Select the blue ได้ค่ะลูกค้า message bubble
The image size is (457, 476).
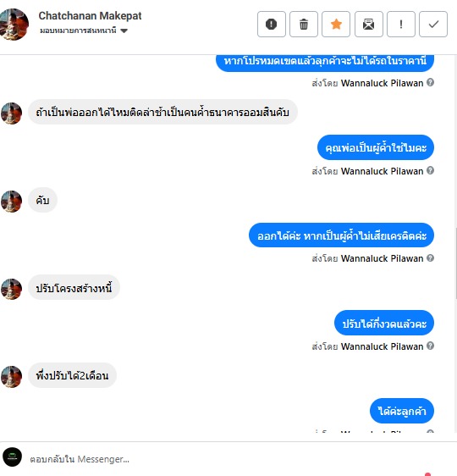point(402,411)
